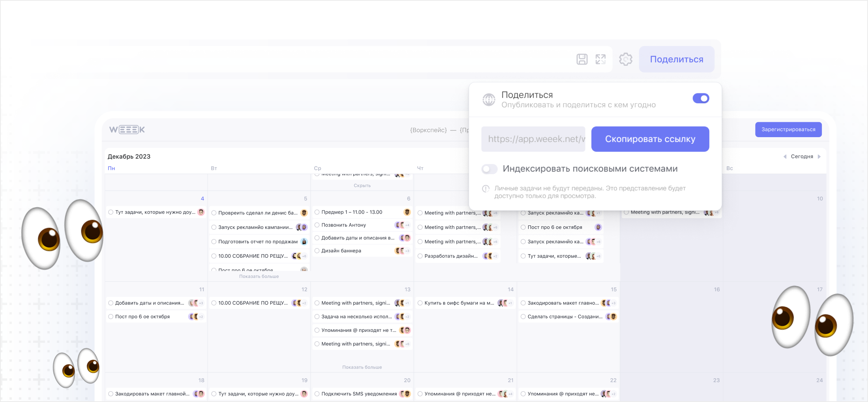Click Скопировать ссылку button

pos(650,139)
